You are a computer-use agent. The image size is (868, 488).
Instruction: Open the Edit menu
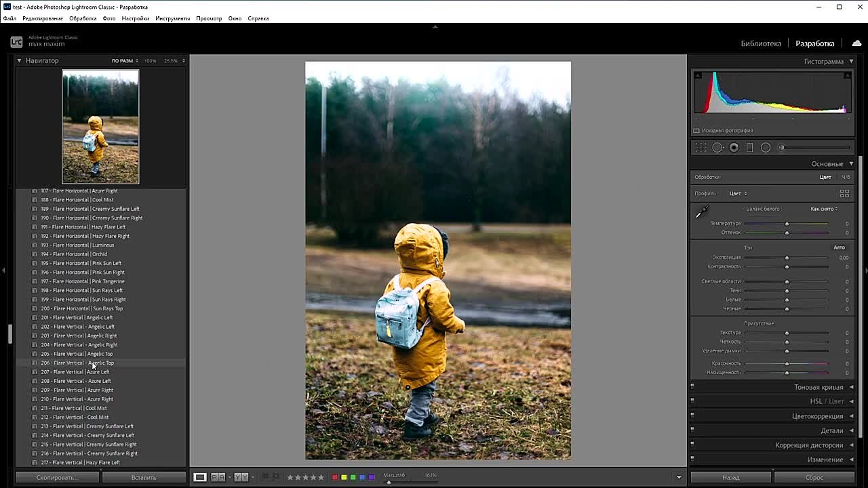[x=43, y=18]
